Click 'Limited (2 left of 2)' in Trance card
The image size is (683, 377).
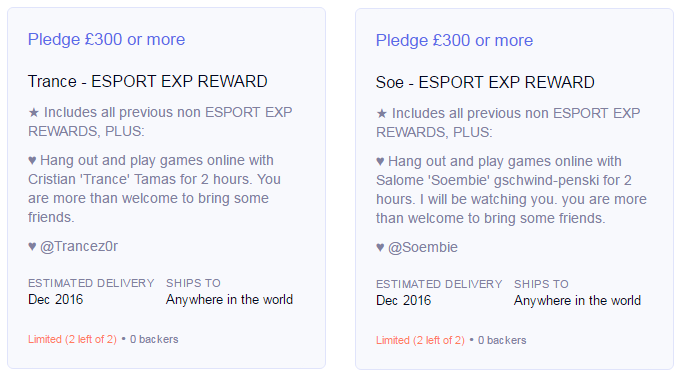[x=72, y=339]
